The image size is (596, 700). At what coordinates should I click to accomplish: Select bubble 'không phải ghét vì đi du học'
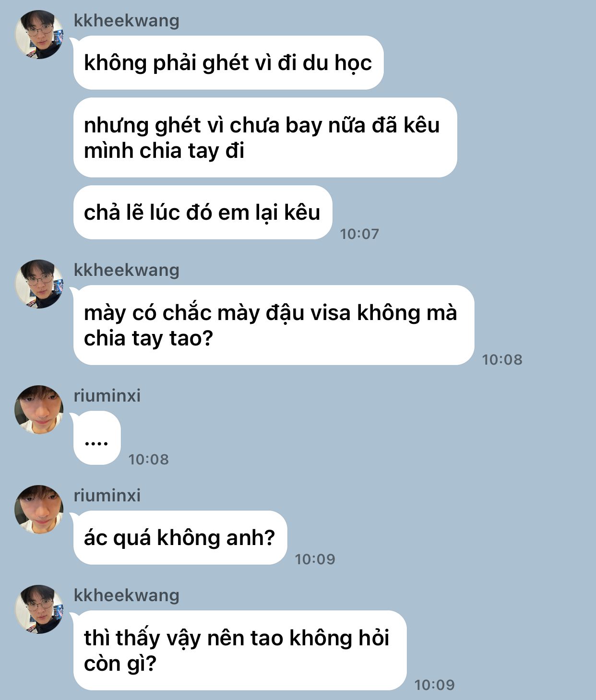pos(228,63)
